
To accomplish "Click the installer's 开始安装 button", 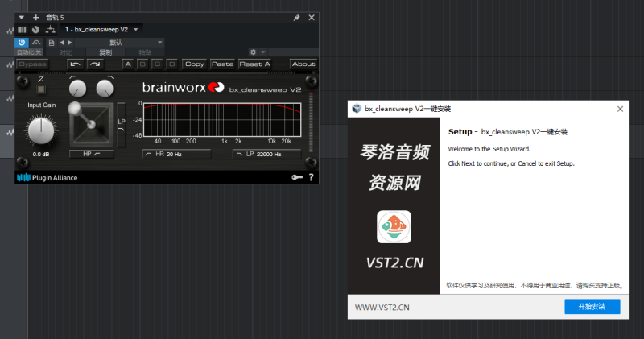I will (592, 307).
